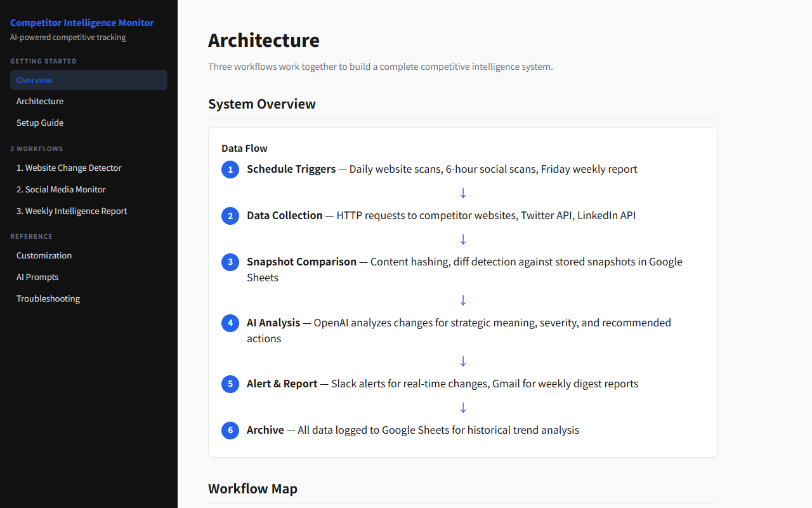Open the Social Media Monitor workflow
The image size is (812, 508).
click(61, 189)
